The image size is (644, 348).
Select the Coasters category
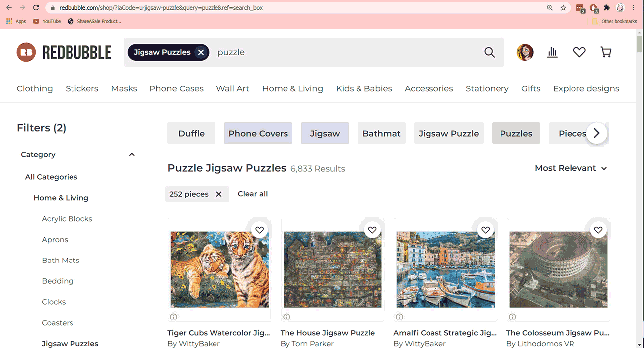pyautogui.click(x=58, y=323)
